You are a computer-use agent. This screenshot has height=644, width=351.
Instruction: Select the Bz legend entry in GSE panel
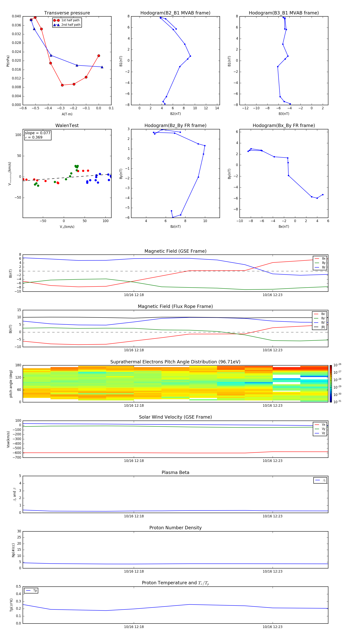pos(320,267)
